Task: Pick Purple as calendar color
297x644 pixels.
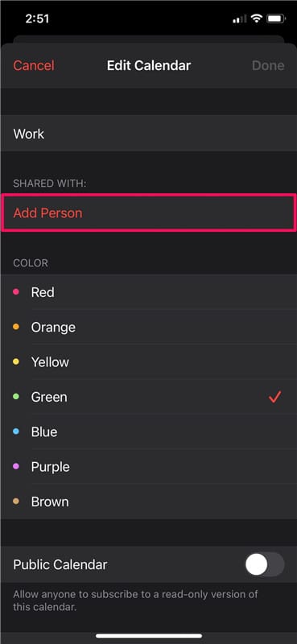Action: click(x=148, y=467)
